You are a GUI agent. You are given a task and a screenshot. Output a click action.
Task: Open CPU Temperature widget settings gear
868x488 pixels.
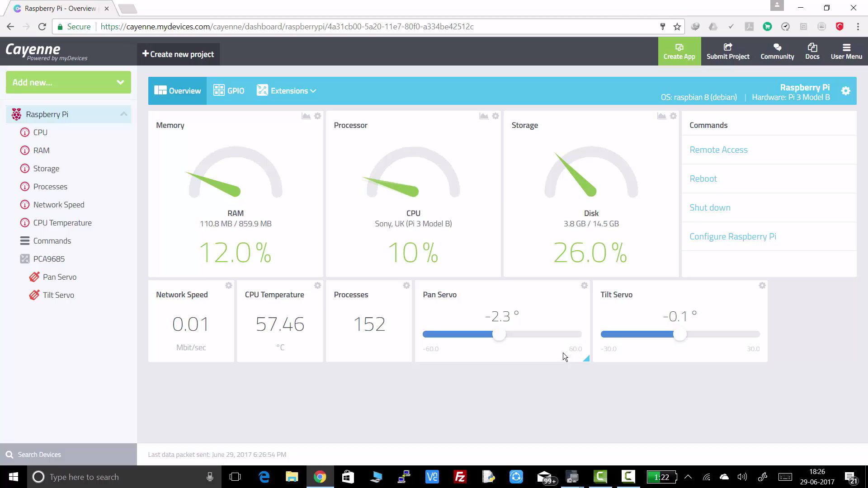click(317, 286)
